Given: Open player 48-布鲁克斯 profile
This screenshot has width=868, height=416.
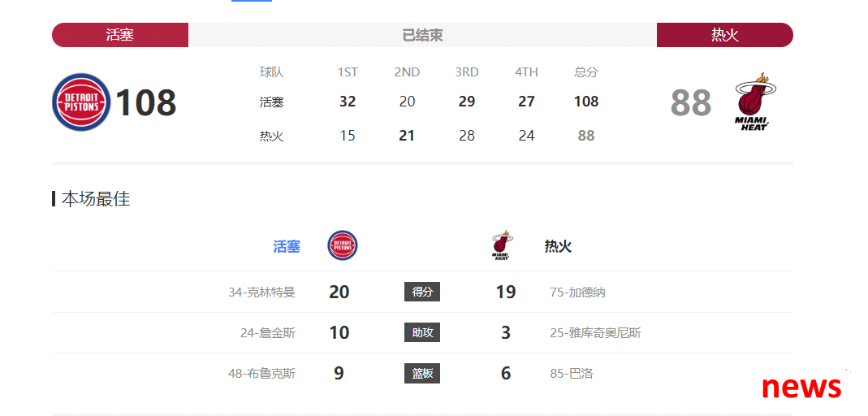Looking at the screenshot, I should click(261, 374).
